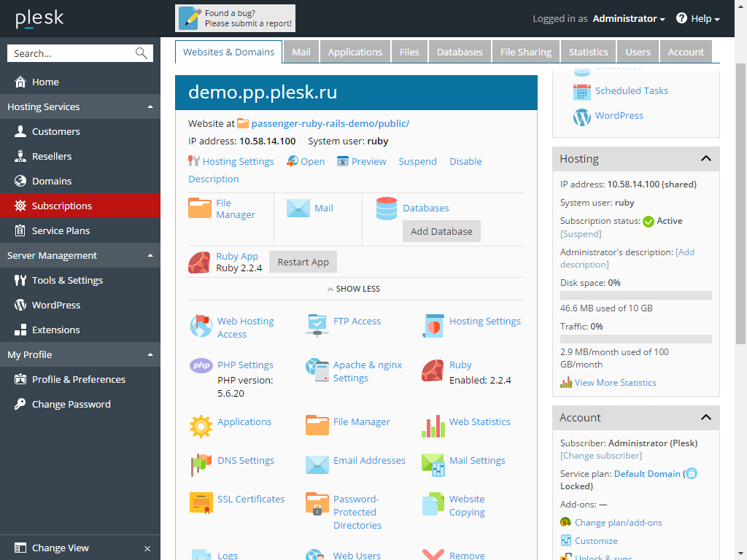This screenshot has height=560, width=747.
Task: Open the Scheduled Tasks calendar icon
Action: click(581, 92)
